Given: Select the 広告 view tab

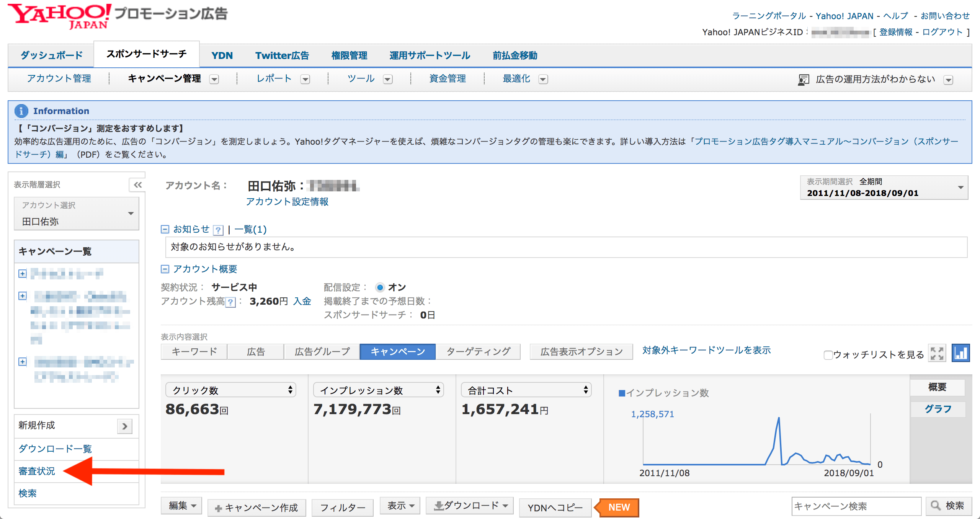Looking at the screenshot, I should point(256,352).
